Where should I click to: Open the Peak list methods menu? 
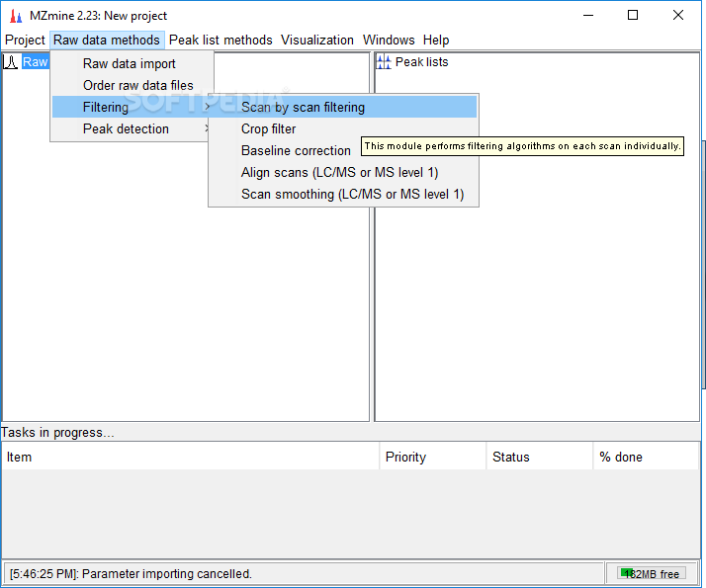click(x=221, y=41)
